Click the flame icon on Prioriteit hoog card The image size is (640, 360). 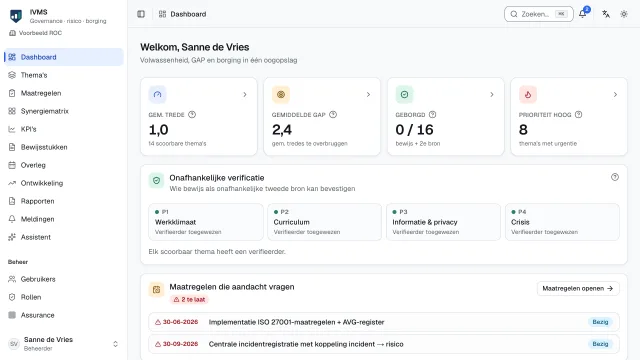click(x=528, y=94)
